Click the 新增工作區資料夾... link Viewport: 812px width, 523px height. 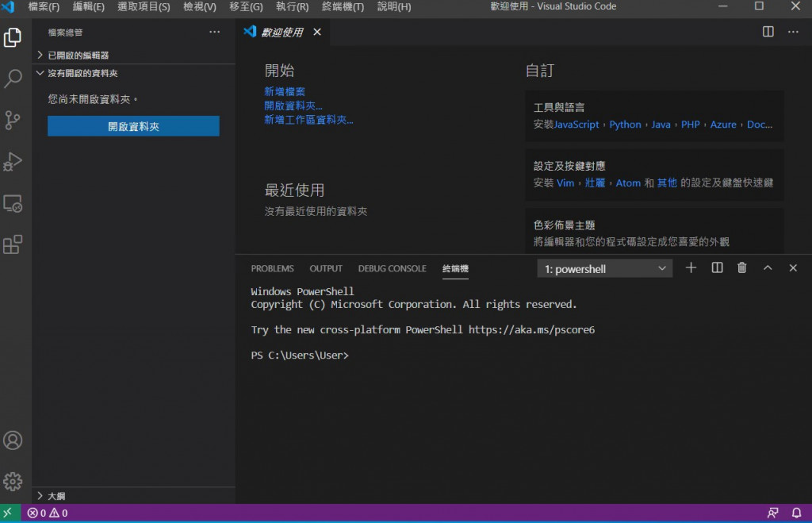pyautogui.click(x=308, y=120)
